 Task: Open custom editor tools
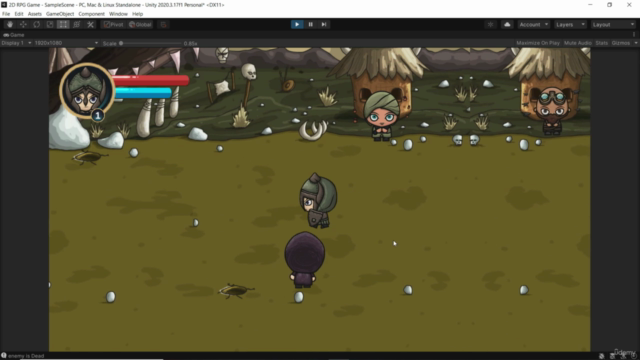90,24
